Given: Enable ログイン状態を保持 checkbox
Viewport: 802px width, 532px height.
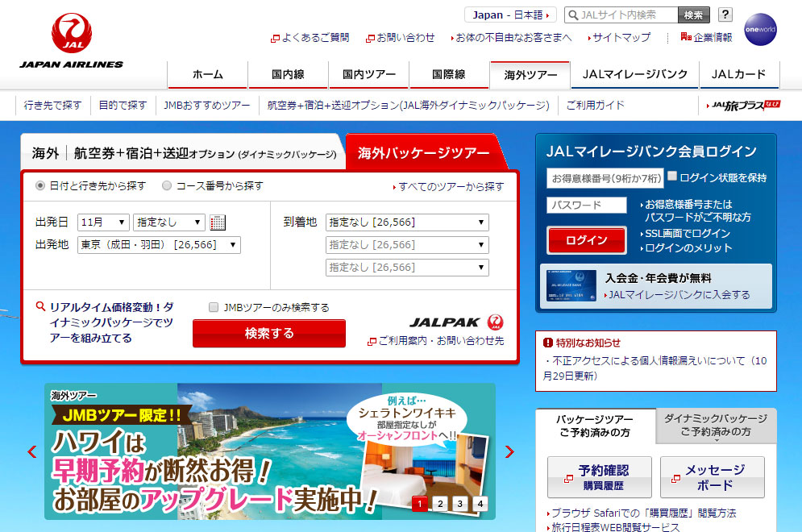Looking at the screenshot, I should [672, 176].
